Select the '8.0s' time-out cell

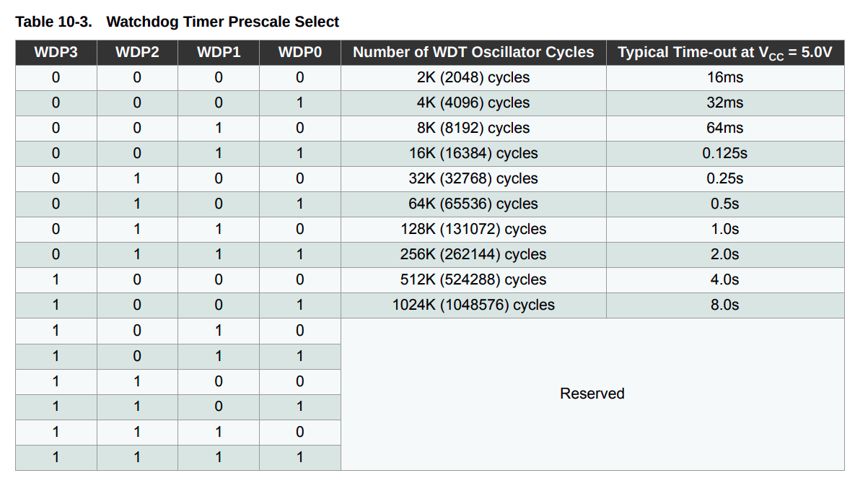tap(724, 305)
